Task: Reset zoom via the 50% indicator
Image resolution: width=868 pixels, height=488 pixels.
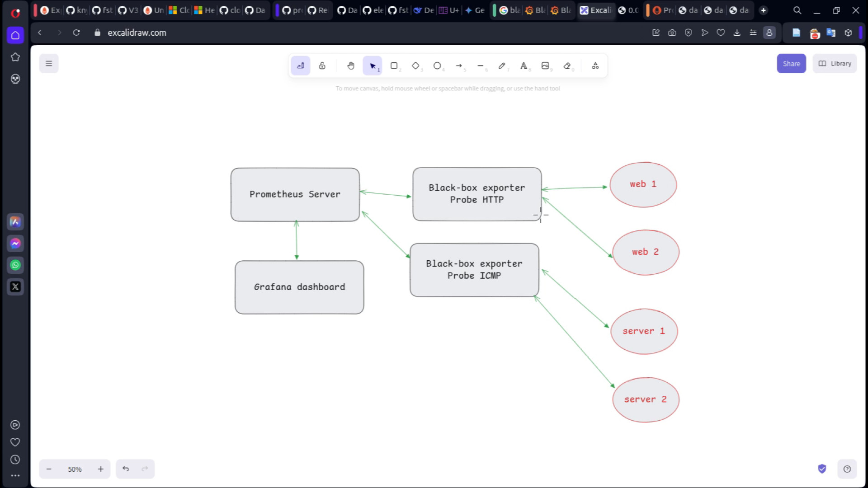Action: (x=75, y=469)
